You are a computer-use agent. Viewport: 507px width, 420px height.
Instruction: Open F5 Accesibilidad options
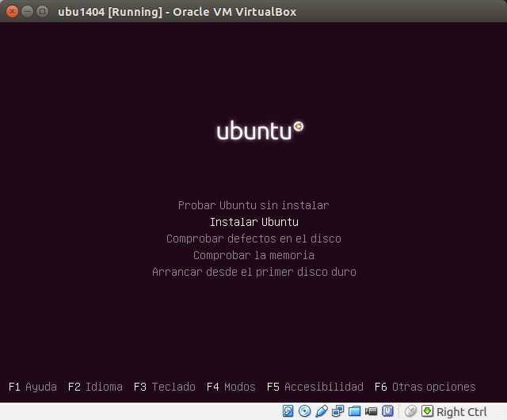tap(315, 387)
